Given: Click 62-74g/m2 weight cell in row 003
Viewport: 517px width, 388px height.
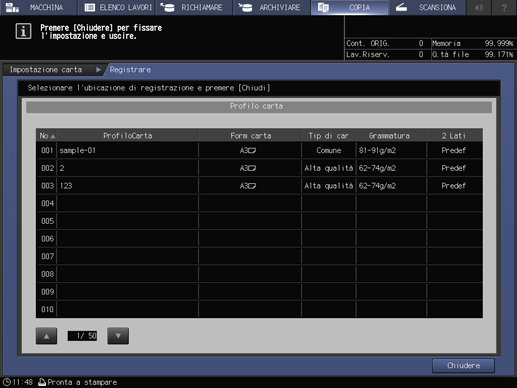Looking at the screenshot, I should point(391,186).
